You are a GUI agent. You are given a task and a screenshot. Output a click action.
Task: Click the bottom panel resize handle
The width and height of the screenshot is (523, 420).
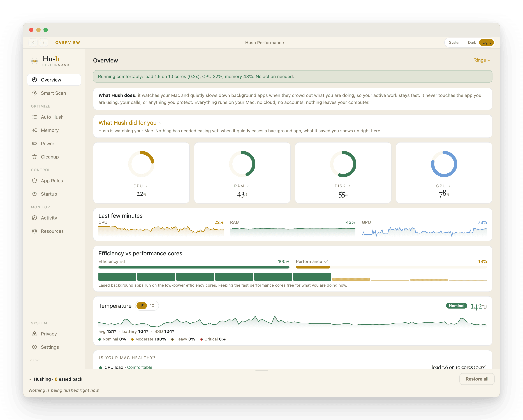coord(261,371)
